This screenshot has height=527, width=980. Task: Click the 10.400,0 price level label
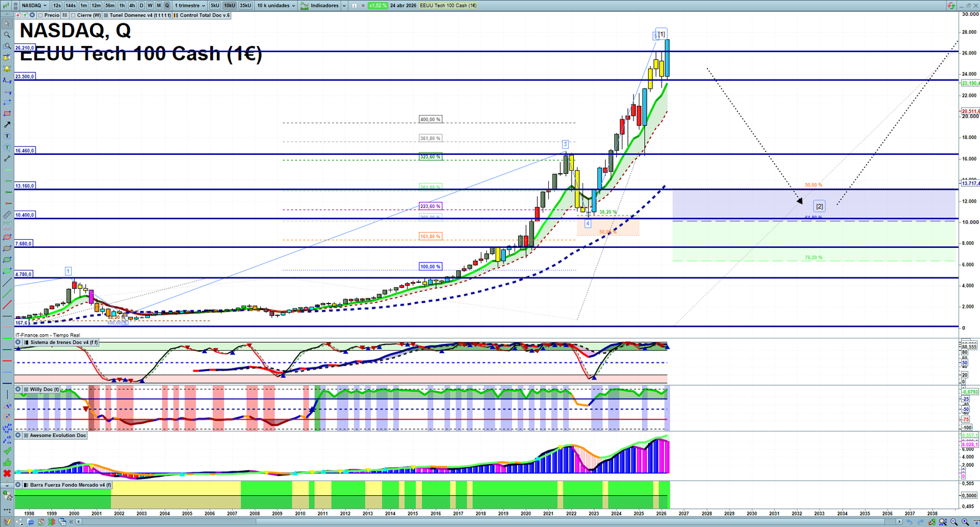[25, 215]
